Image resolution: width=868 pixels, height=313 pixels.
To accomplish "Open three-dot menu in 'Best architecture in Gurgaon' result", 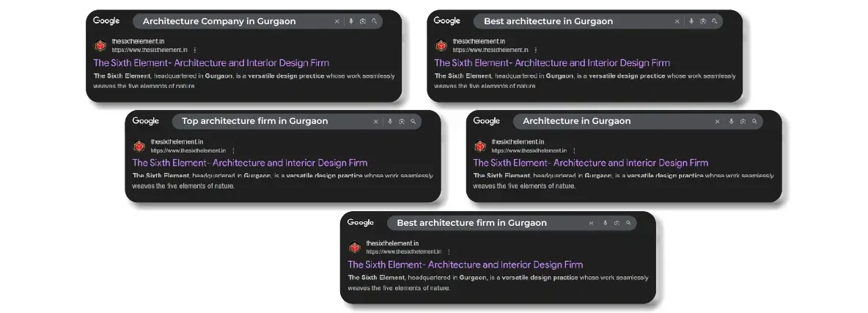I will click(x=535, y=50).
